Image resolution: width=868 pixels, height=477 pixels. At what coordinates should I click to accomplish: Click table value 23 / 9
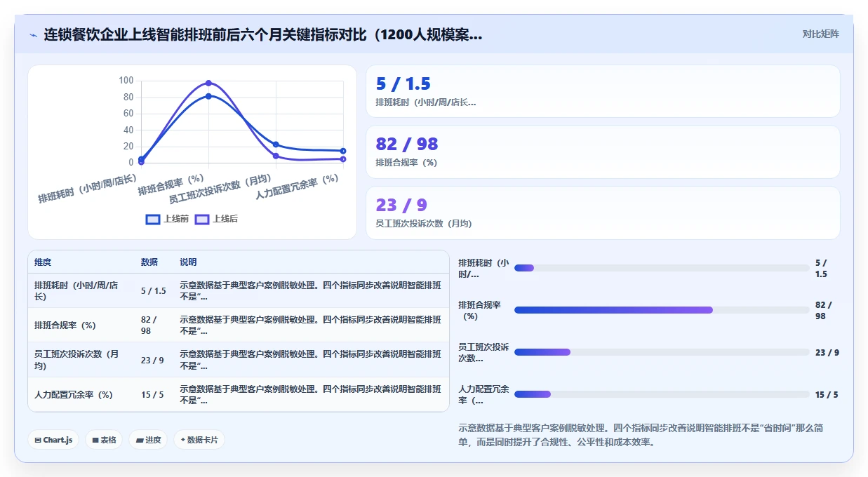click(x=152, y=360)
